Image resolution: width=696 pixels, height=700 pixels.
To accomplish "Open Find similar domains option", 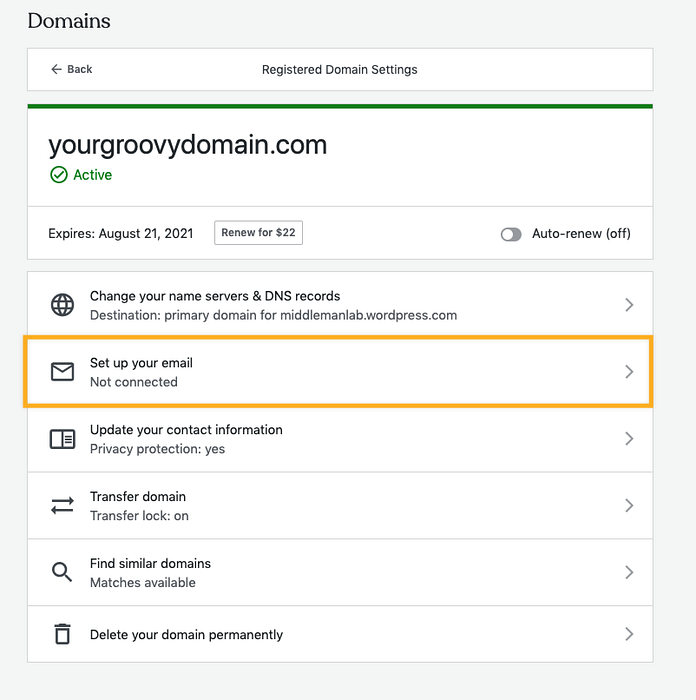I will pyautogui.click(x=150, y=563).
